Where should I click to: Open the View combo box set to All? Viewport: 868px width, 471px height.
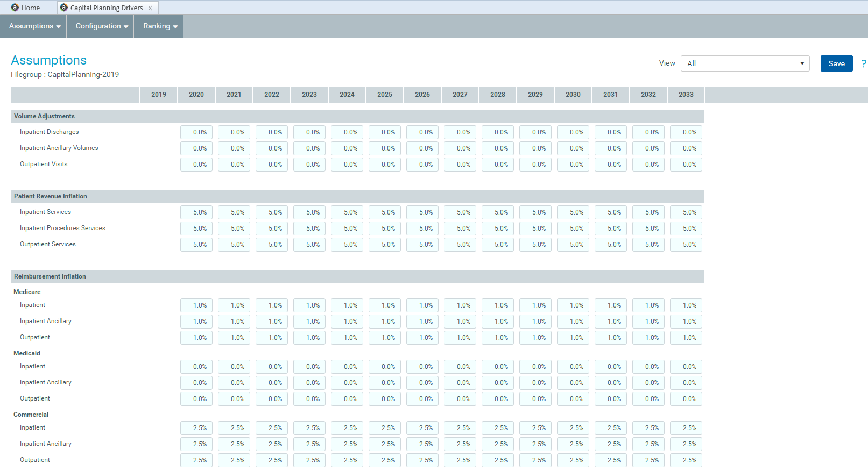745,63
